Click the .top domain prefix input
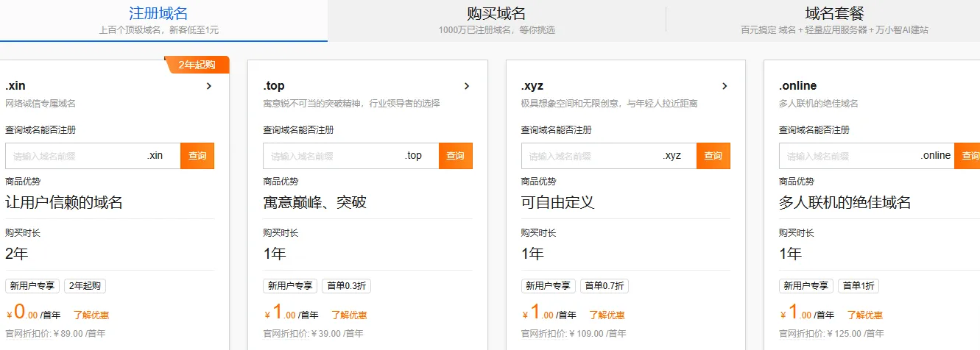The height and width of the screenshot is (350, 980). (350, 156)
